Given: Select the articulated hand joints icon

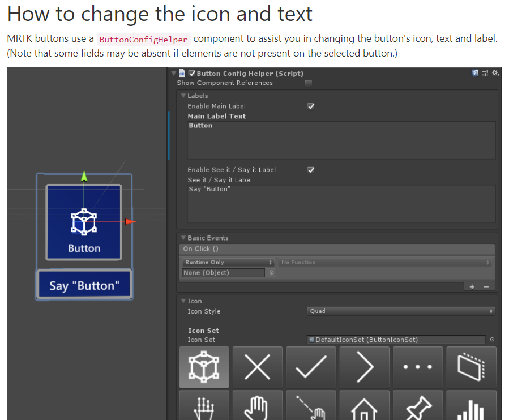Looking at the screenshot, I should click(x=204, y=405).
